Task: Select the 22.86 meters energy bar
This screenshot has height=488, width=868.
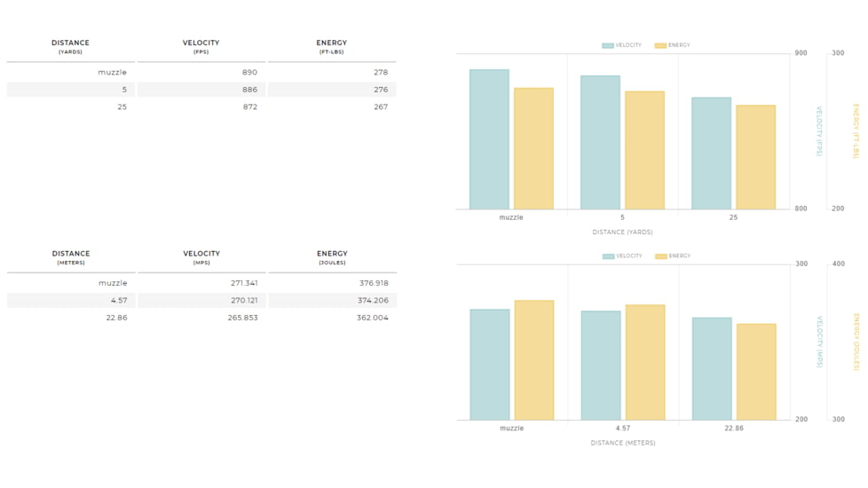Action: tap(756, 372)
